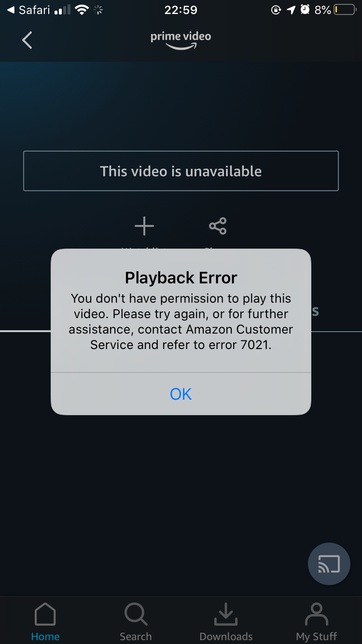362x644 pixels.
Task: Tap the 22:59 clock in status bar
Action: tap(181, 10)
